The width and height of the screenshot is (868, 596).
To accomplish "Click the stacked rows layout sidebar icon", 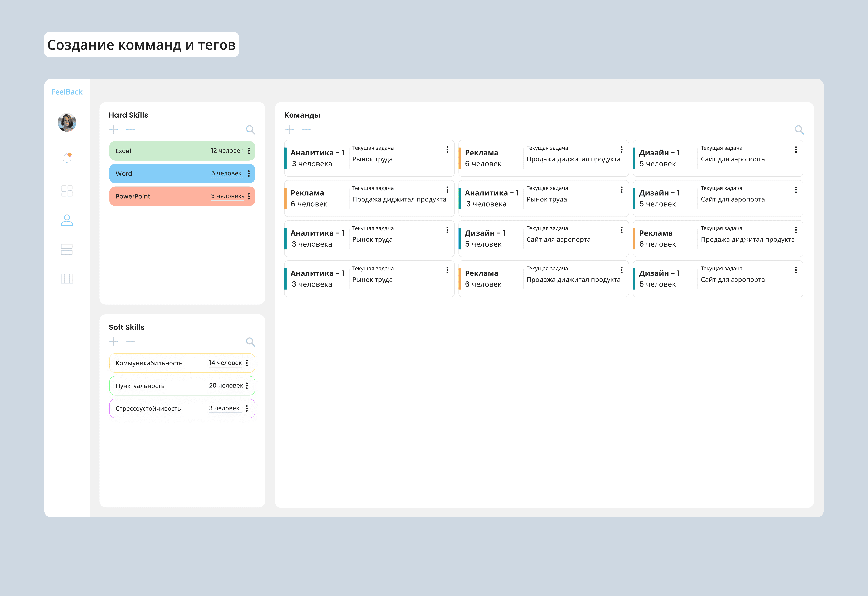I will coord(67,249).
